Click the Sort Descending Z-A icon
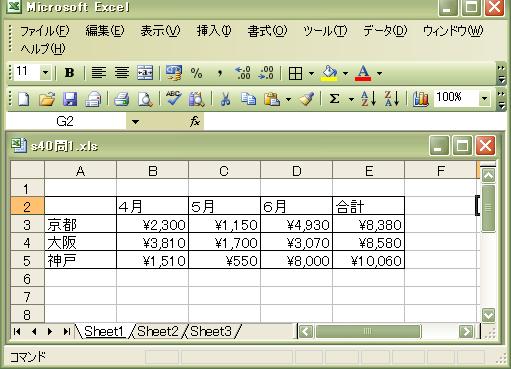Screen dimensions: 511x369 pos(392,99)
